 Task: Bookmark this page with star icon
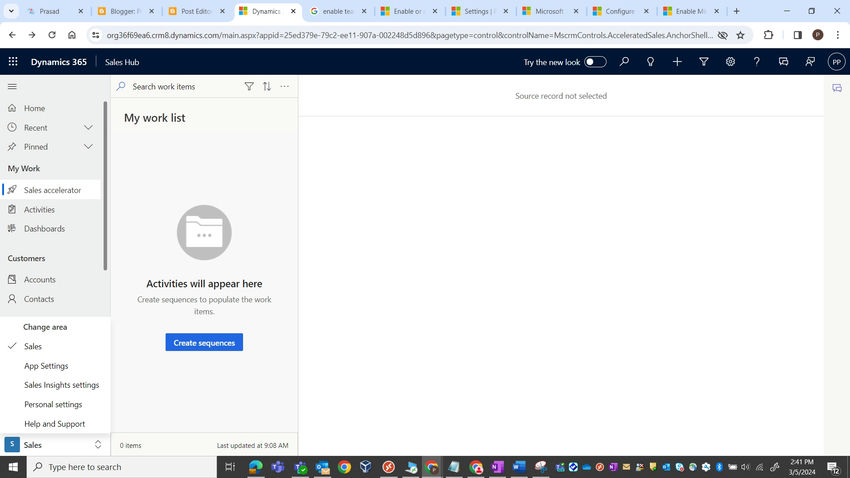740,35
